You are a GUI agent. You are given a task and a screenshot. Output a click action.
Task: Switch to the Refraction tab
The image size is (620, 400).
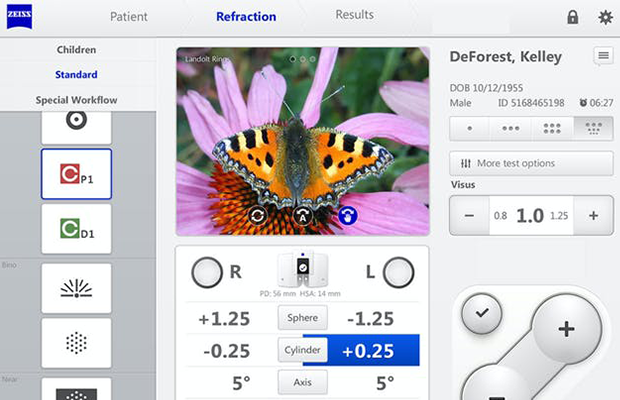pos(246,17)
